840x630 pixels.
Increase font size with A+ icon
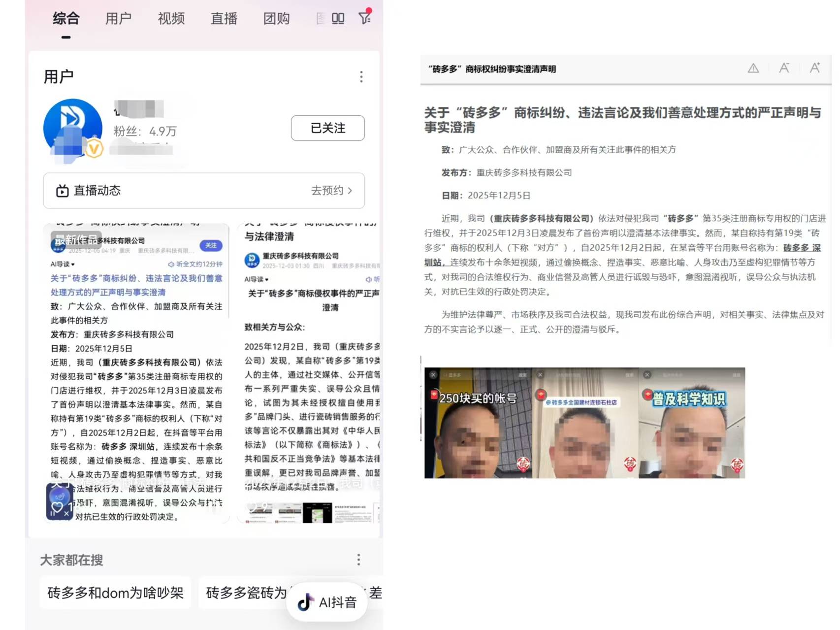[x=815, y=68]
